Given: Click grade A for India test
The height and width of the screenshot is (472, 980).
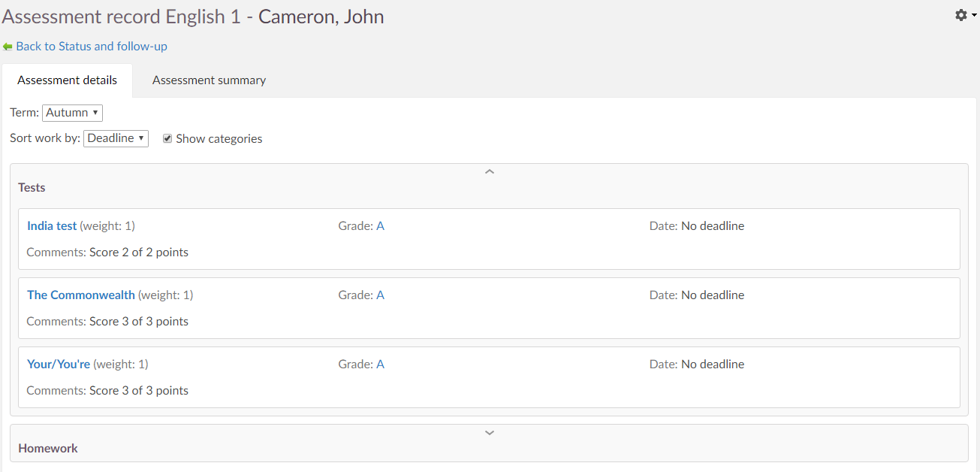Looking at the screenshot, I should pyautogui.click(x=380, y=226).
